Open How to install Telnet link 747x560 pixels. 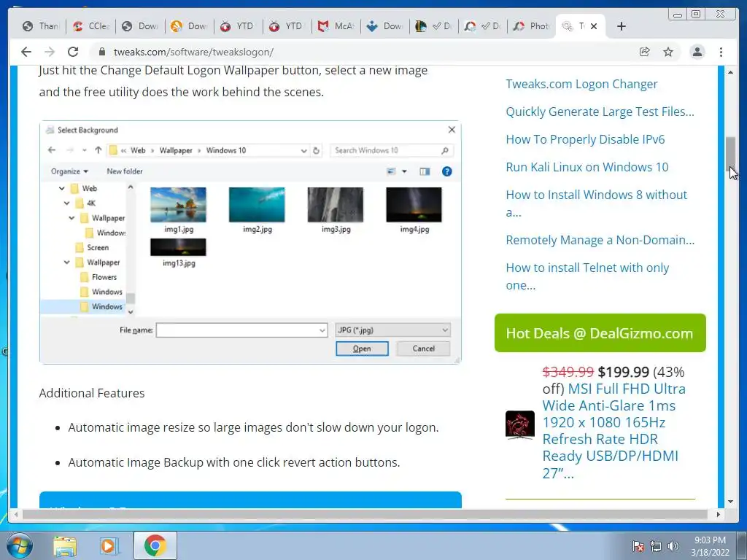click(x=587, y=276)
